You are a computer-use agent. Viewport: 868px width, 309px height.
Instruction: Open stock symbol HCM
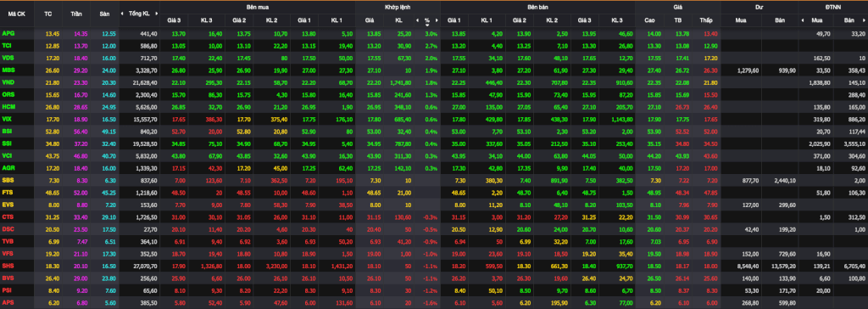(8, 106)
